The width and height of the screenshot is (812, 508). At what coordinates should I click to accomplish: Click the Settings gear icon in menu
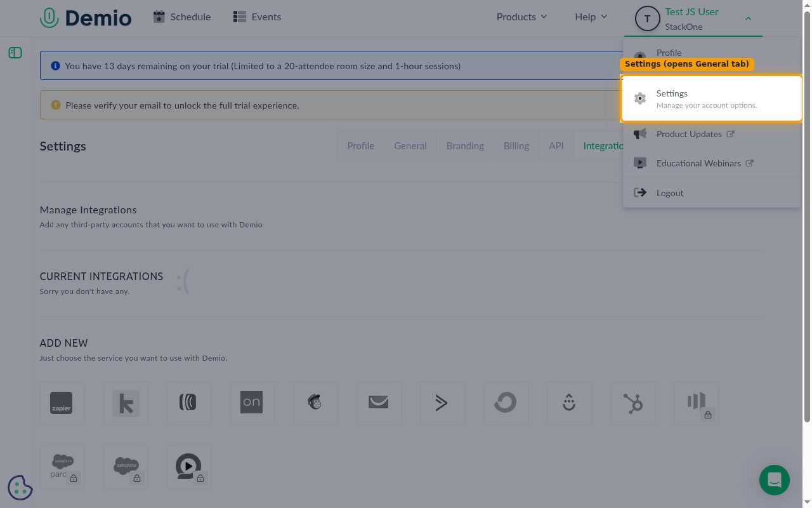pyautogui.click(x=640, y=98)
